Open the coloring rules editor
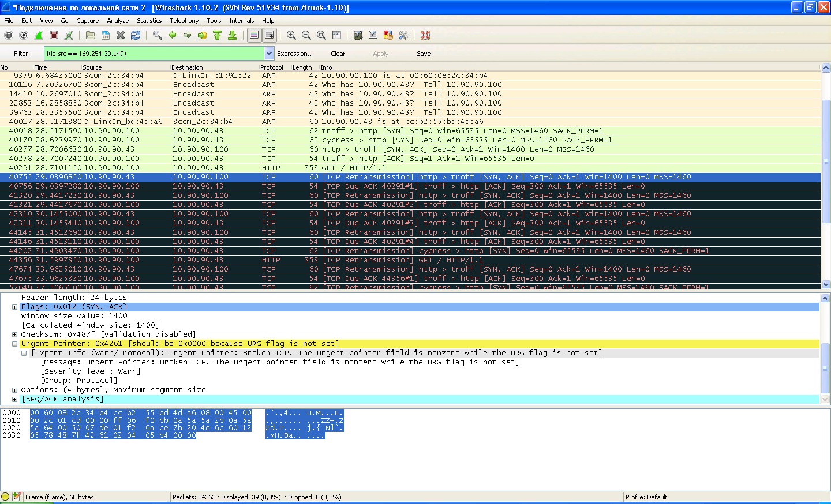This screenshot has width=831, height=504. tap(388, 35)
